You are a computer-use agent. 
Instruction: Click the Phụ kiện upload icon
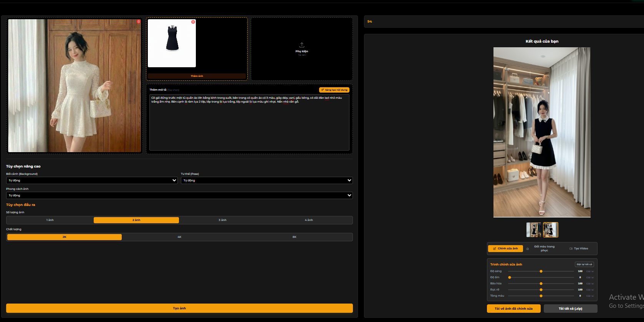click(302, 45)
